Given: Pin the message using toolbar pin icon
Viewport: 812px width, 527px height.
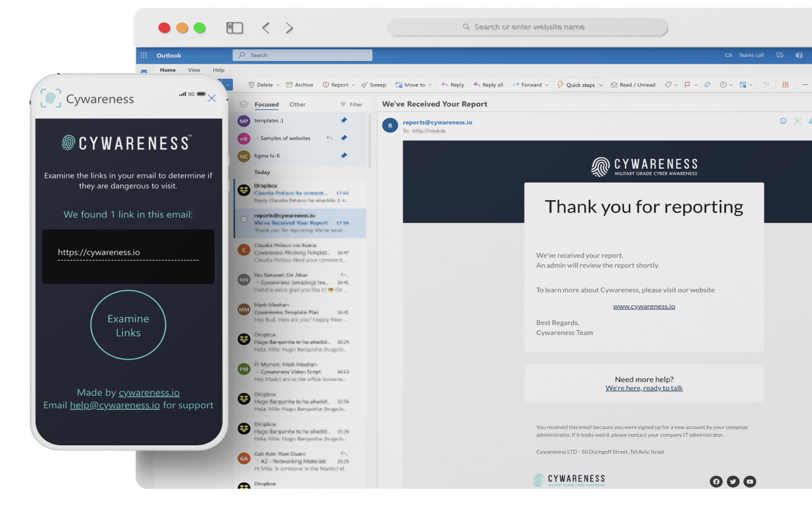Looking at the screenshot, I should click(x=707, y=85).
